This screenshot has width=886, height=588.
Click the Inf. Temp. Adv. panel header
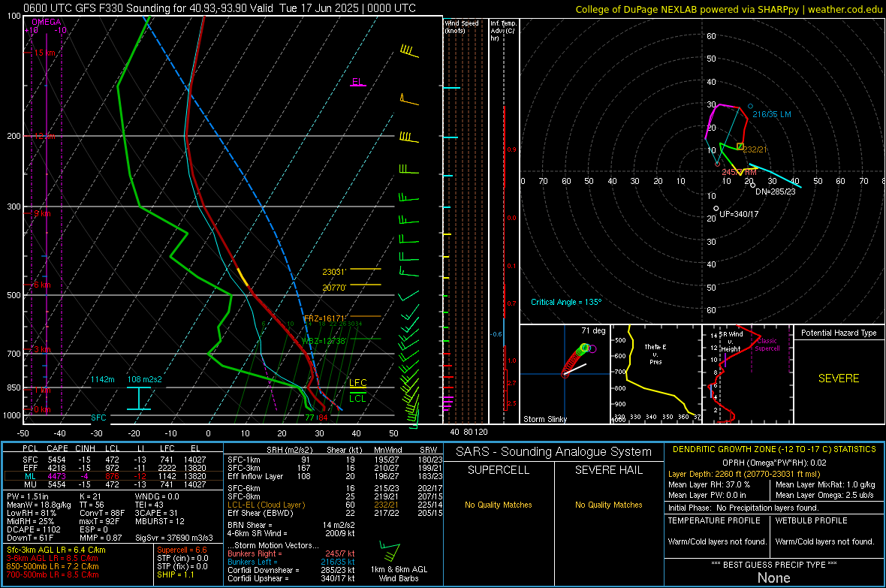click(x=503, y=31)
